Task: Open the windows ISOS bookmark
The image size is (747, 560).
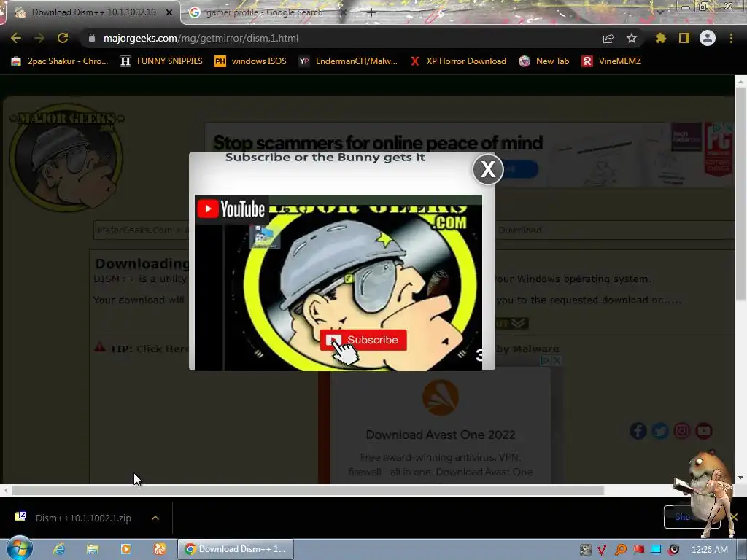Action: tap(251, 61)
